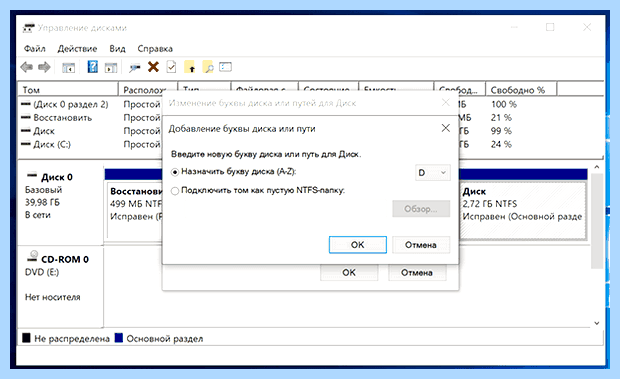This screenshot has width=620, height=379.
Task: Select the Восстановить 499 МБ partition block
Action: [x=135, y=210]
